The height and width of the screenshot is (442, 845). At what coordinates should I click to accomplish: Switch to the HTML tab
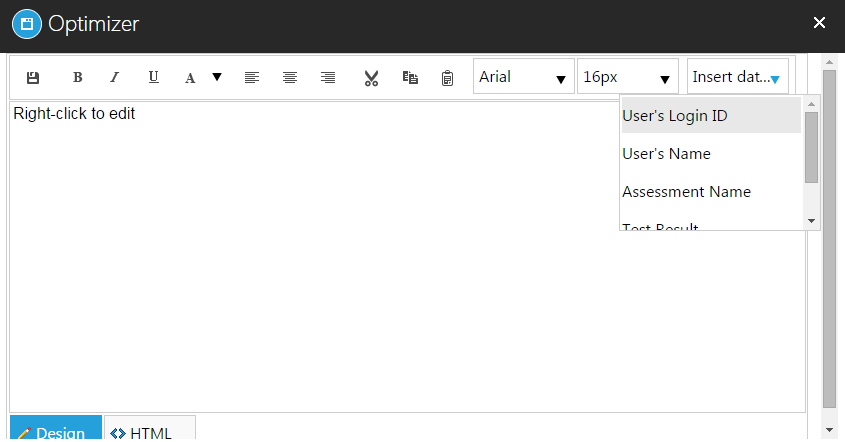[x=150, y=432]
